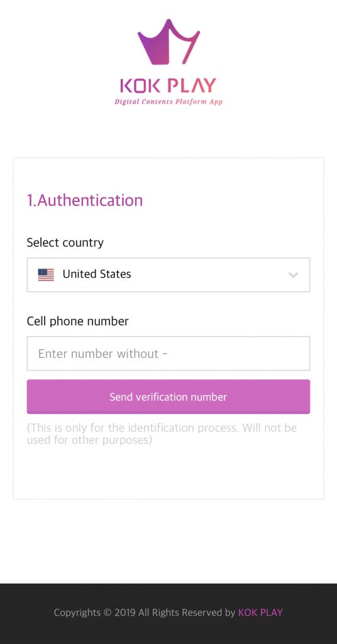This screenshot has width=337, height=644.
Task: Click the '1.Authentication' step heading
Action: (85, 201)
